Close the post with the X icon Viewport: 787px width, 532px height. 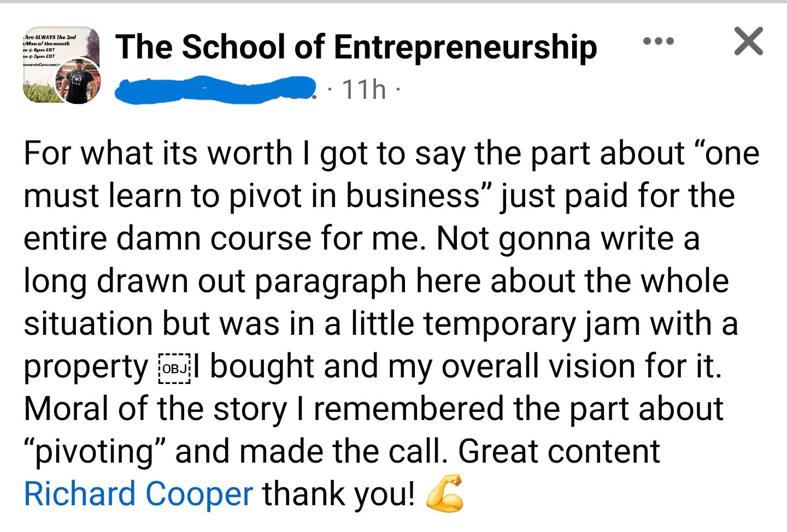[x=748, y=41]
